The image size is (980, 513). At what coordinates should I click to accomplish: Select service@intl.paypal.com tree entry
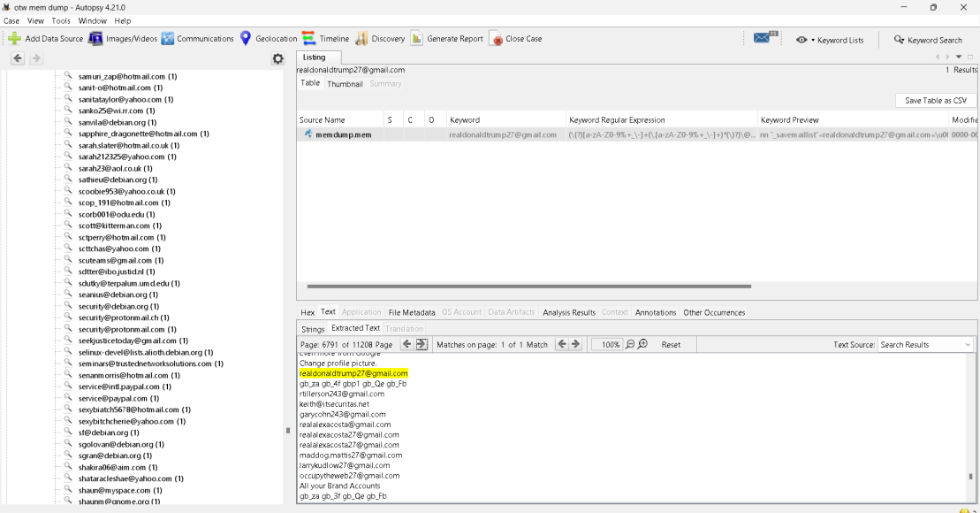point(125,387)
